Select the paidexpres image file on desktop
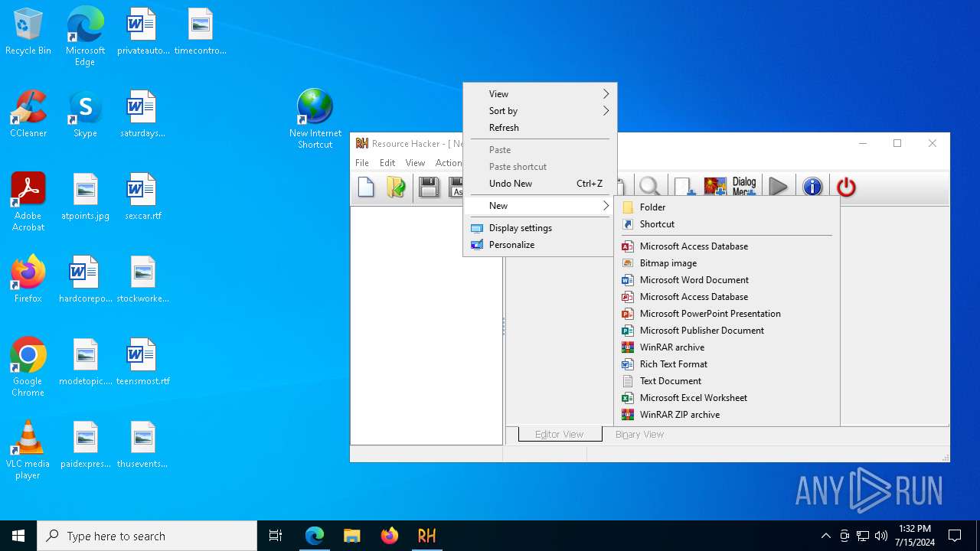The image size is (980, 551). tap(85, 445)
